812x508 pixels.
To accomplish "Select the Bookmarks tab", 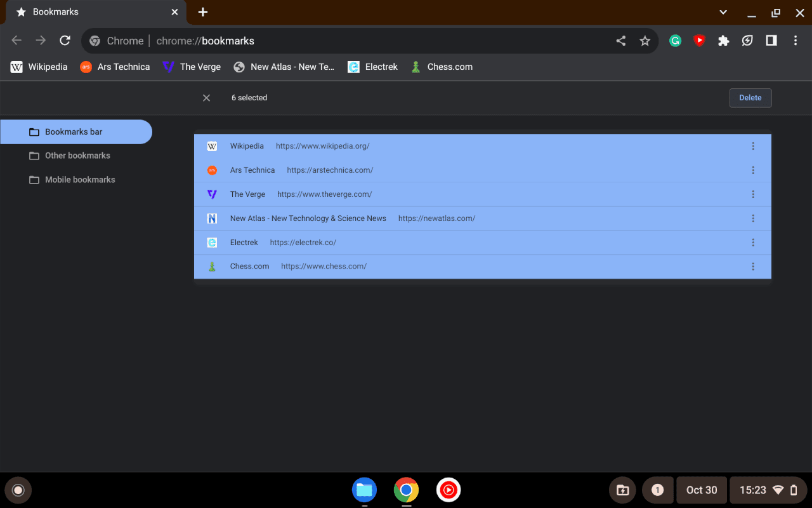I will tap(95, 12).
